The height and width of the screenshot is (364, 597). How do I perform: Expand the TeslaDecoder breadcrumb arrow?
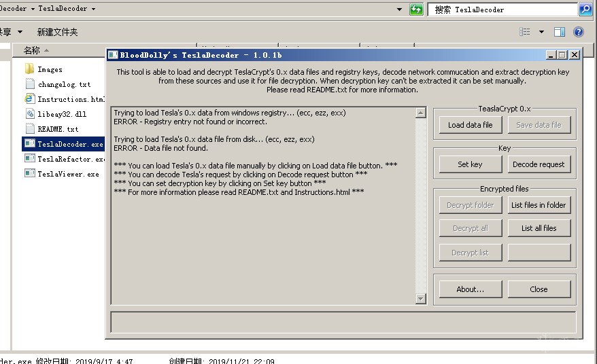point(93,9)
